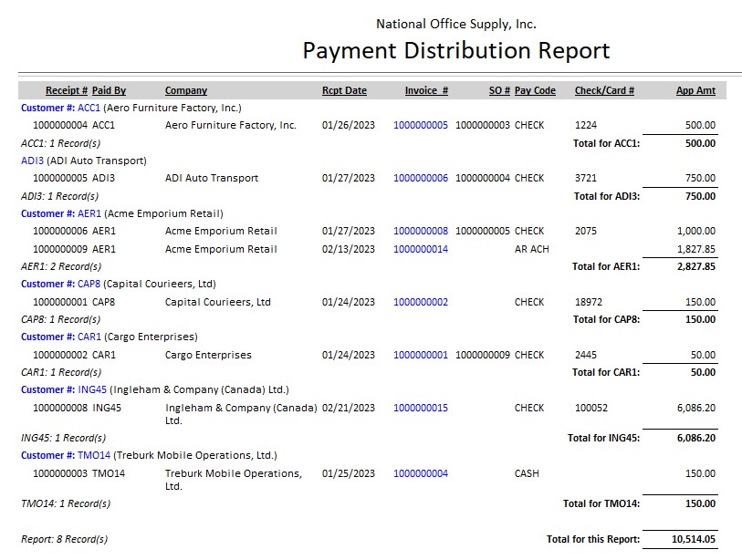Open customer AER1 Acme Emporium link

tap(89, 213)
